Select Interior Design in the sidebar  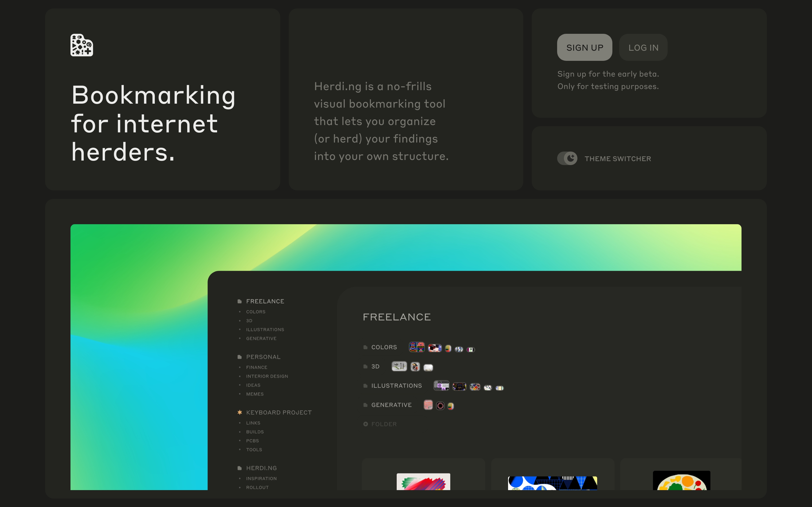click(267, 376)
